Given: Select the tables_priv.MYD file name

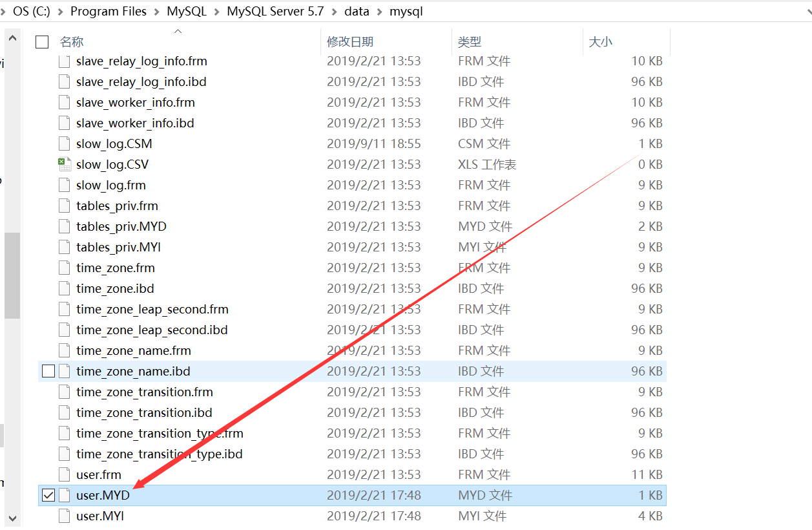Looking at the screenshot, I should (121, 227).
